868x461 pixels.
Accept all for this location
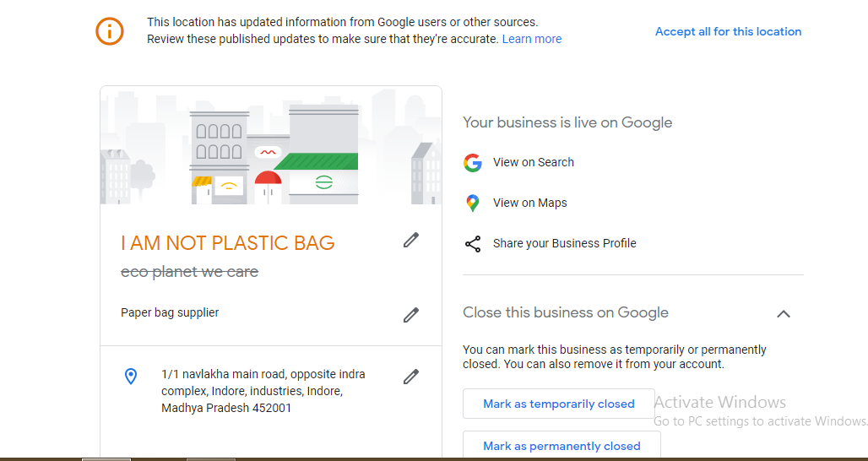pyautogui.click(x=728, y=31)
